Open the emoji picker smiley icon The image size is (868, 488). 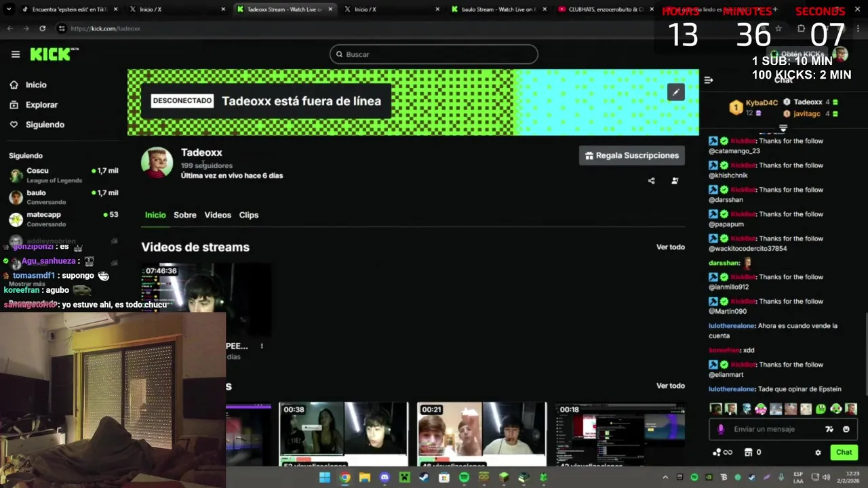(x=846, y=429)
